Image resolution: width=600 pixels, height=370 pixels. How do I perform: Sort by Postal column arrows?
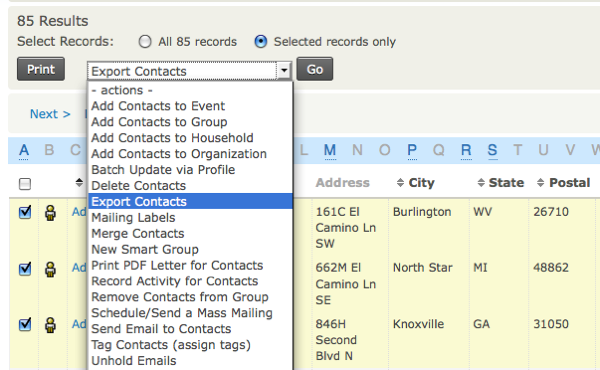pos(540,183)
